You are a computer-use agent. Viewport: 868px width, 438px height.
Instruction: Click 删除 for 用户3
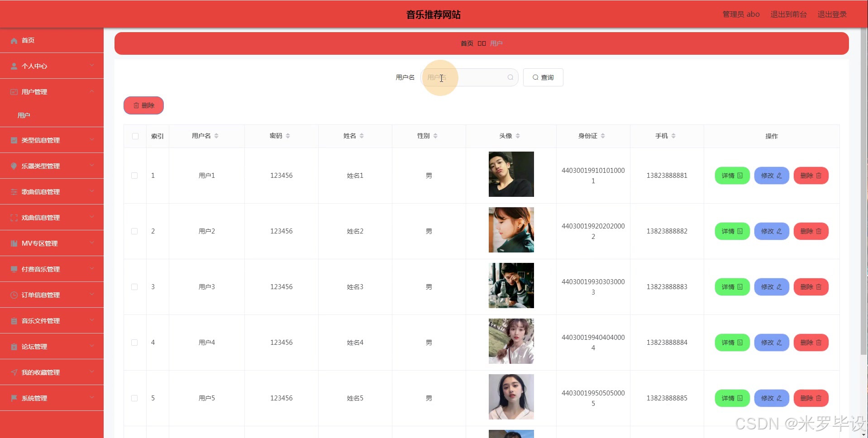tap(811, 287)
